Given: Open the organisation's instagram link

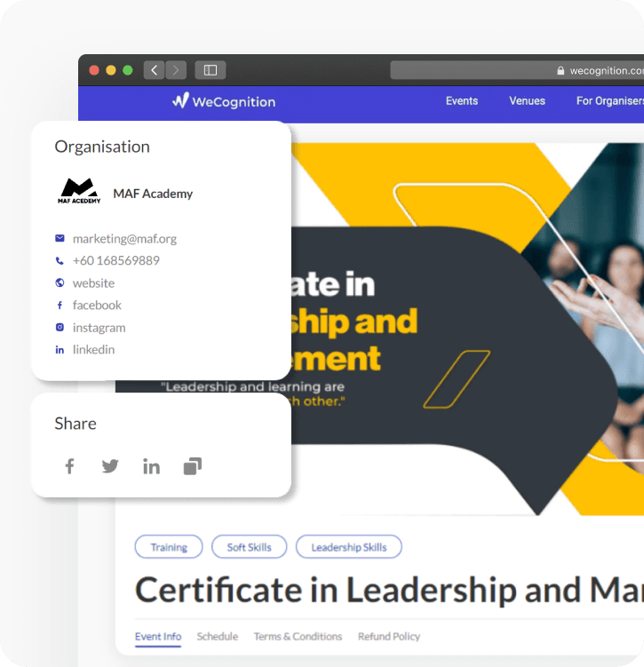Looking at the screenshot, I should click(x=99, y=328).
